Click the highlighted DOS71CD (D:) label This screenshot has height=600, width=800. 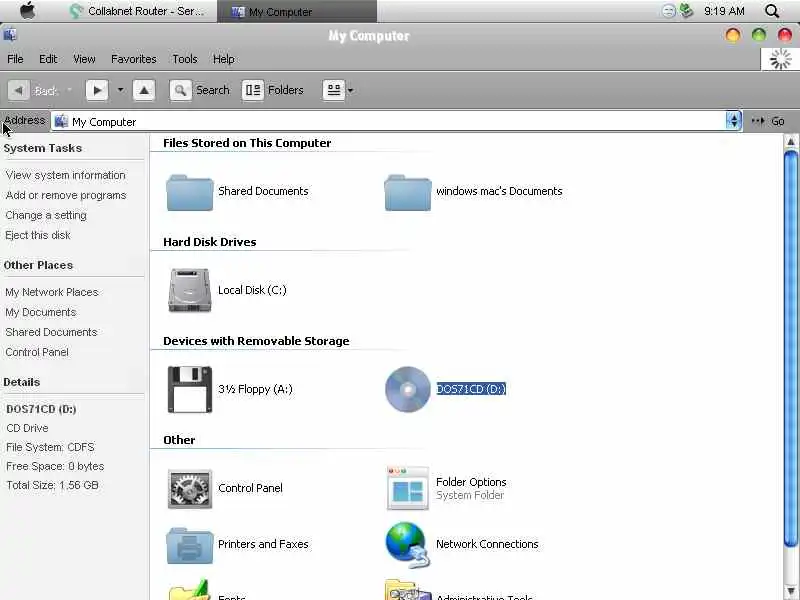471,389
